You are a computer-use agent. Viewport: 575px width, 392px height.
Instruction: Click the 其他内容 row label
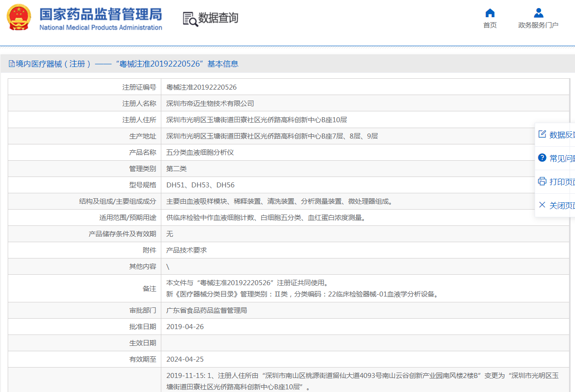[143, 267]
